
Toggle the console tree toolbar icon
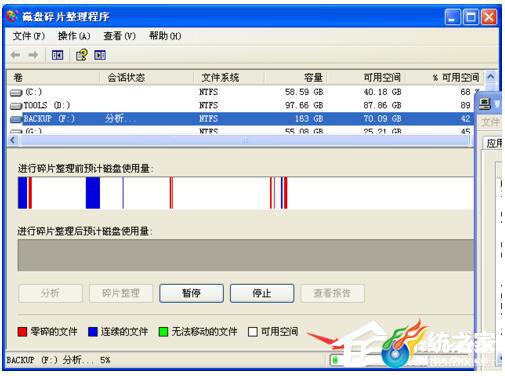57,55
